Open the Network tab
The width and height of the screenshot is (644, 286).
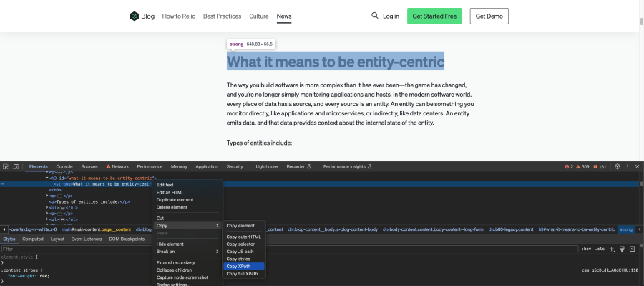(117, 167)
